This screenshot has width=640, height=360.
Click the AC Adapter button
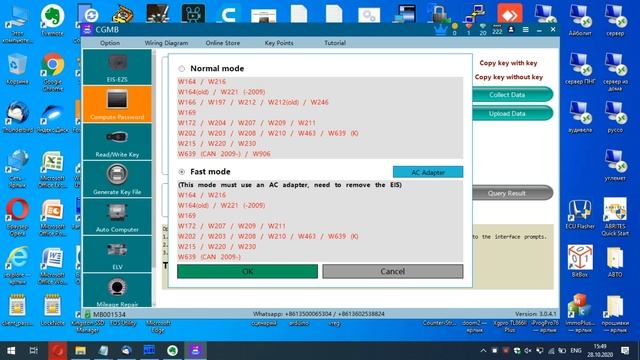(x=428, y=172)
